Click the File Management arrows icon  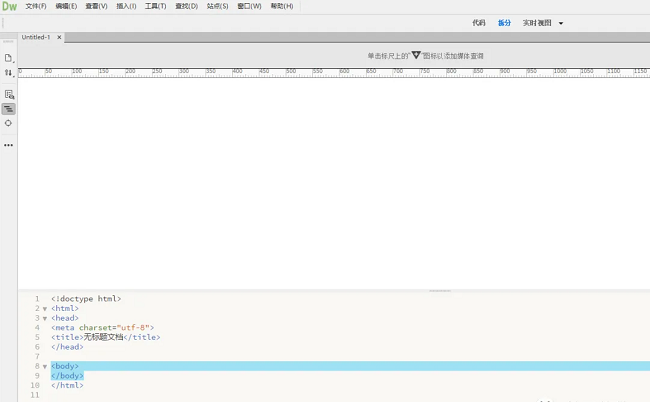pos(9,73)
